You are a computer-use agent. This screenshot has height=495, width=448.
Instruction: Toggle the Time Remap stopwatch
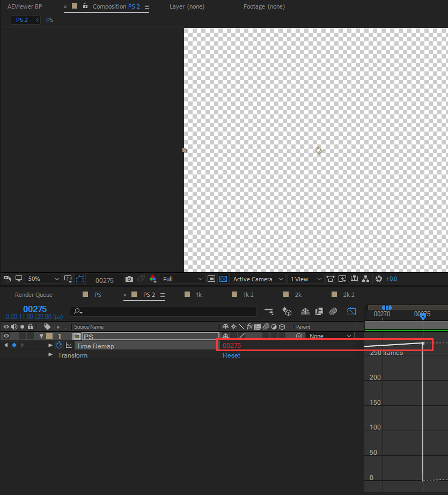pyautogui.click(x=59, y=345)
